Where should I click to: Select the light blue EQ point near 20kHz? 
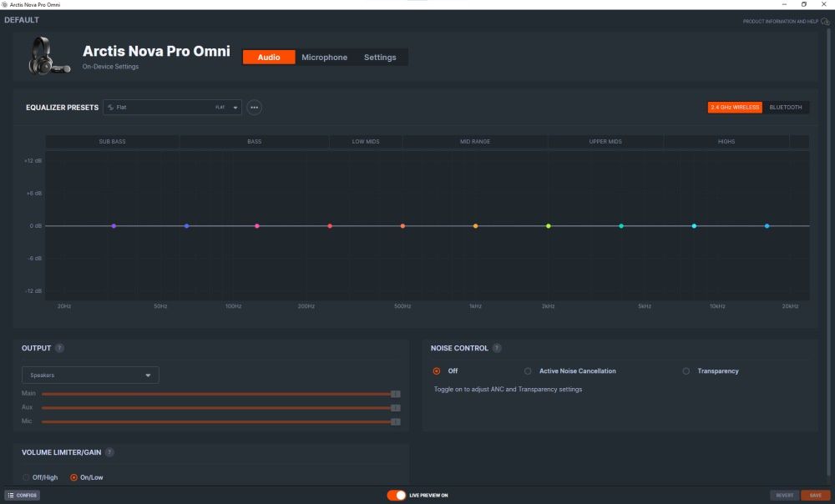point(767,226)
